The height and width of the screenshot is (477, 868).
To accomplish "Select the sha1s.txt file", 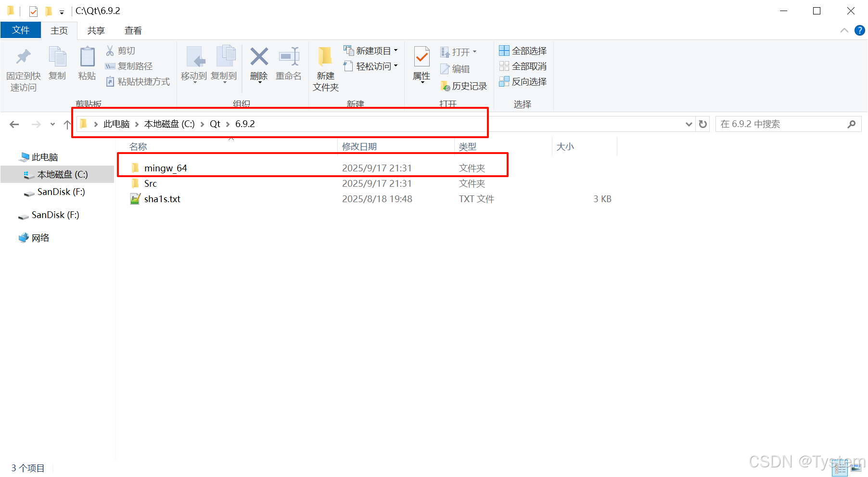I will tap(155, 199).
